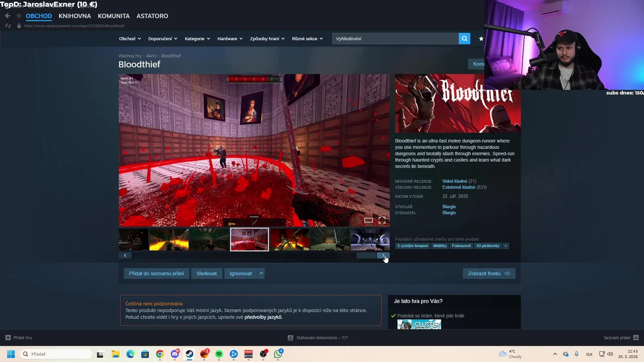Click the Blargis developer link

pos(449,207)
